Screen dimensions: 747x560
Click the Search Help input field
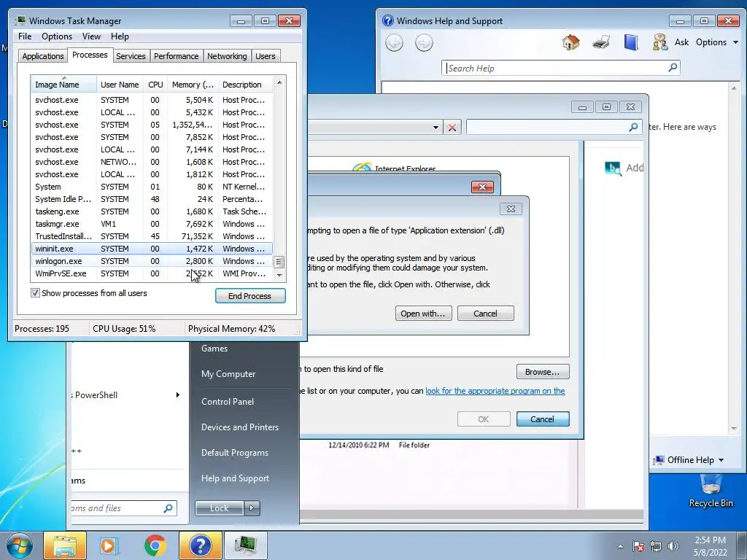point(555,68)
